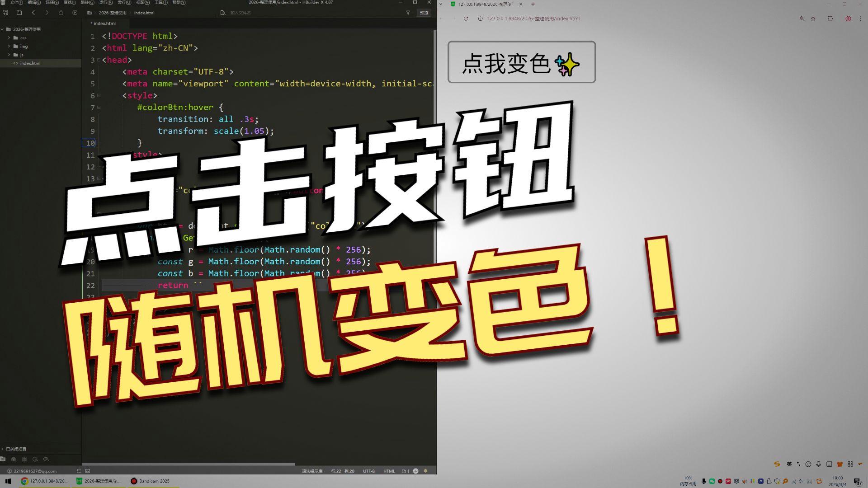Click the 点我变色 button in the browser
The width and height of the screenshot is (868, 488).
pyautogui.click(x=521, y=62)
